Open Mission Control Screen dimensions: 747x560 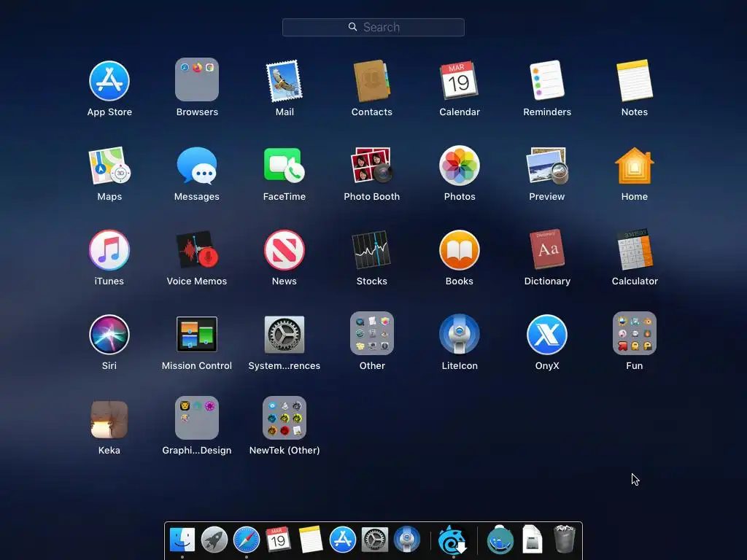[x=197, y=334]
